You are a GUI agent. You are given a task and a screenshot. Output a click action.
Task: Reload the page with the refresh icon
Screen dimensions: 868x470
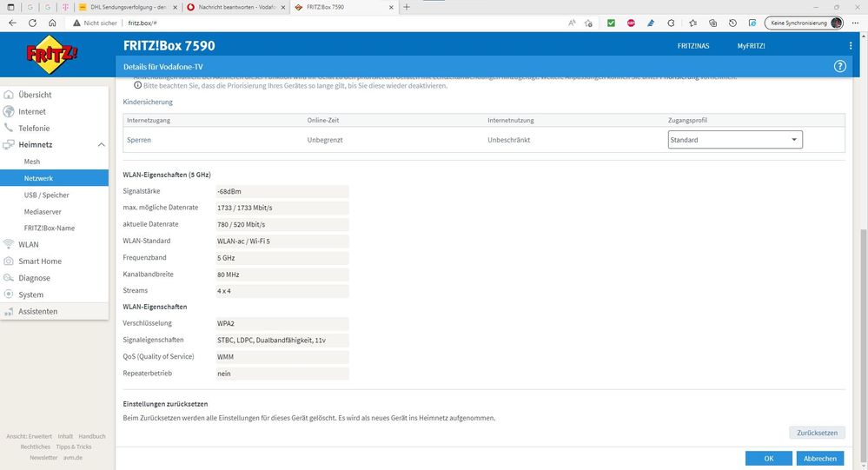pos(32,23)
